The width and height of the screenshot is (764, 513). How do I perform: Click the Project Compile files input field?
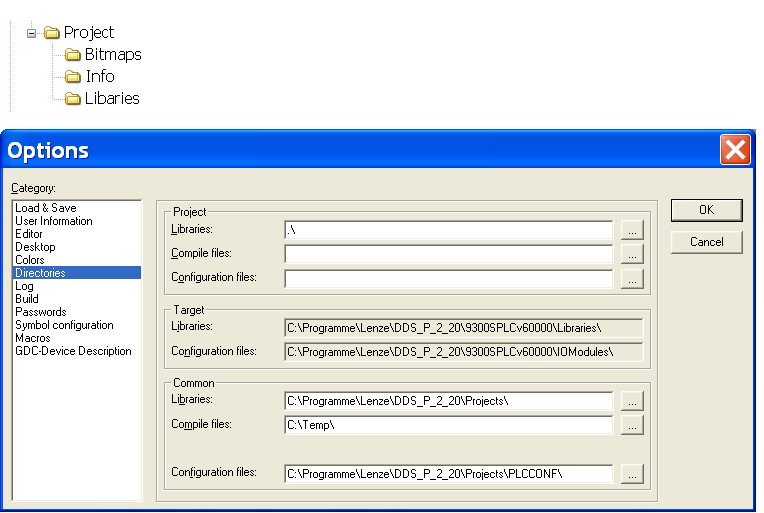[x=448, y=255]
